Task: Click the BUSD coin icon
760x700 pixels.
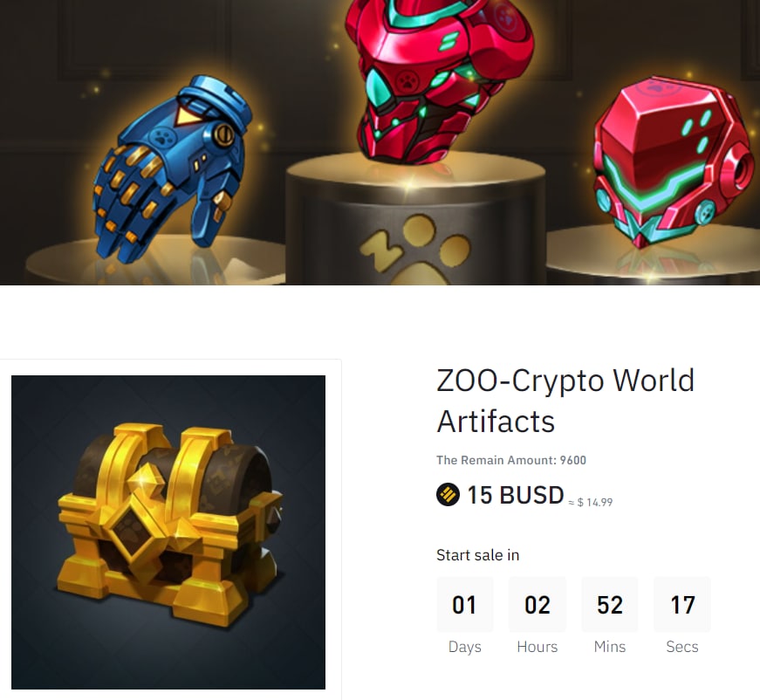Action: coord(448,495)
